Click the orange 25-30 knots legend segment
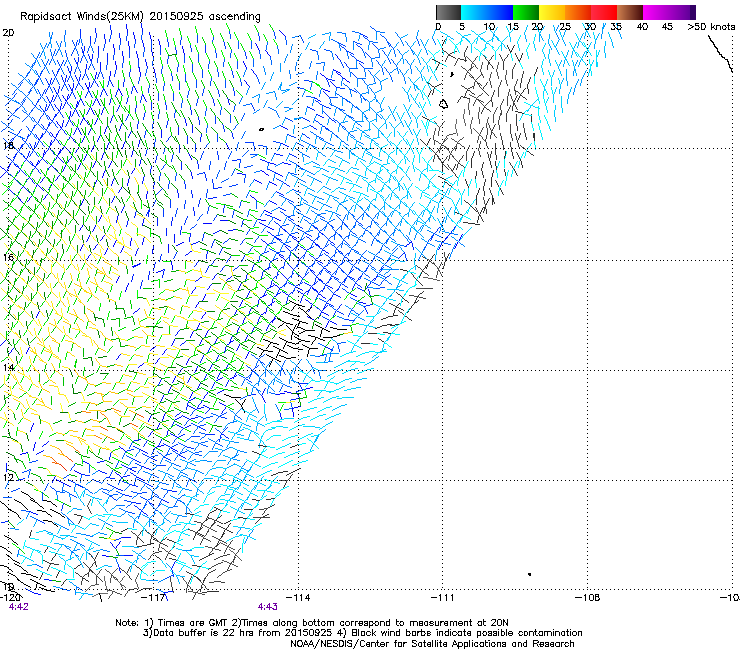 click(578, 12)
